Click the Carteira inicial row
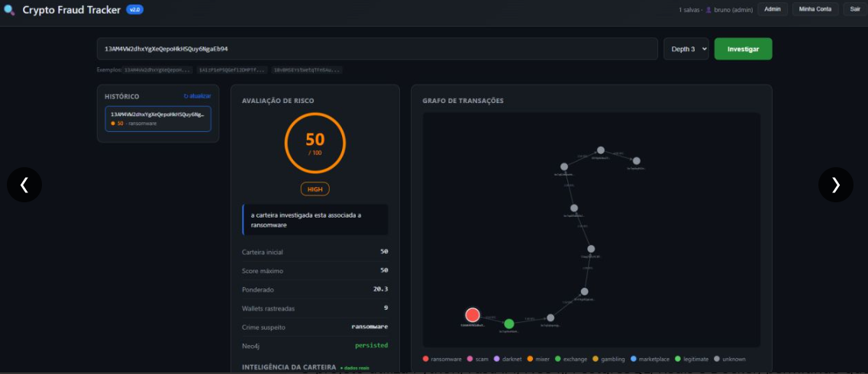This screenshot has height=374, width=868. point(315,252)
